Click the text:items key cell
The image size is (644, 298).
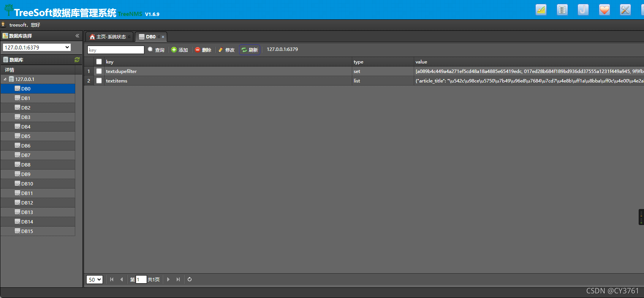click(228, 81)
